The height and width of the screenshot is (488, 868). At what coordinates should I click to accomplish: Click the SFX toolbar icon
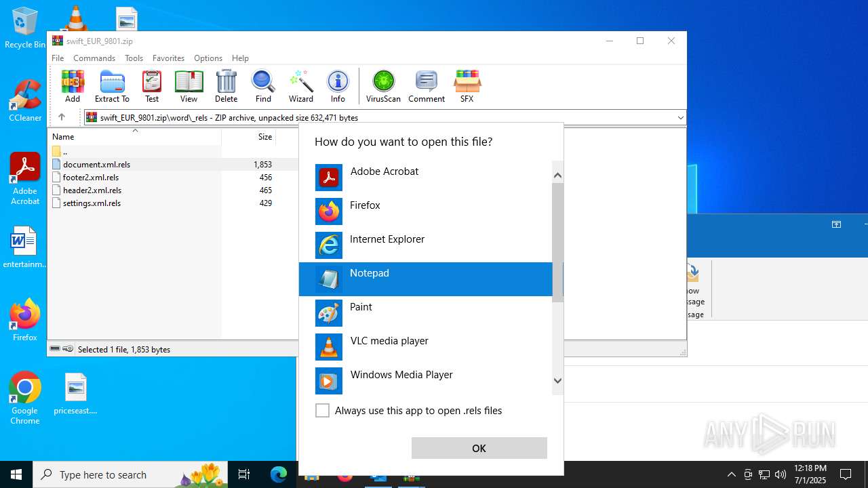pyautogui.click(x=467, y=86)
